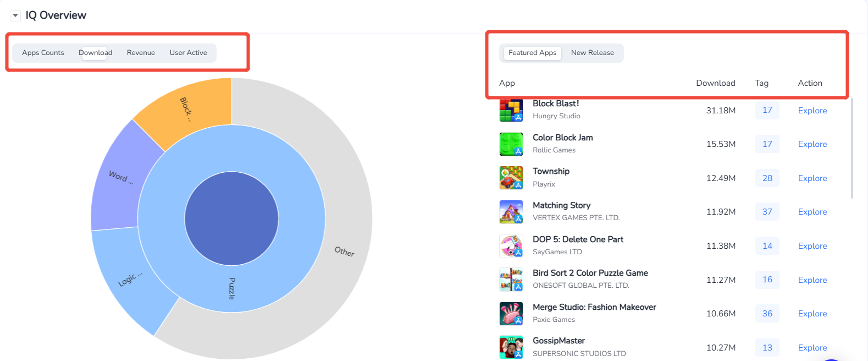Click publisher SayGames LTD
Screen dimensions: 868x361
(x=557, y=252)
